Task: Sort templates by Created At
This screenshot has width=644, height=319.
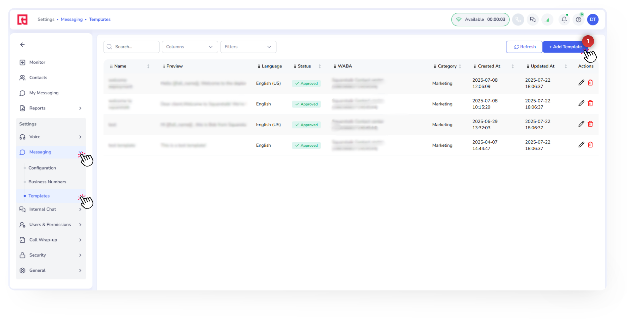Action: click(x=513, y=66)
